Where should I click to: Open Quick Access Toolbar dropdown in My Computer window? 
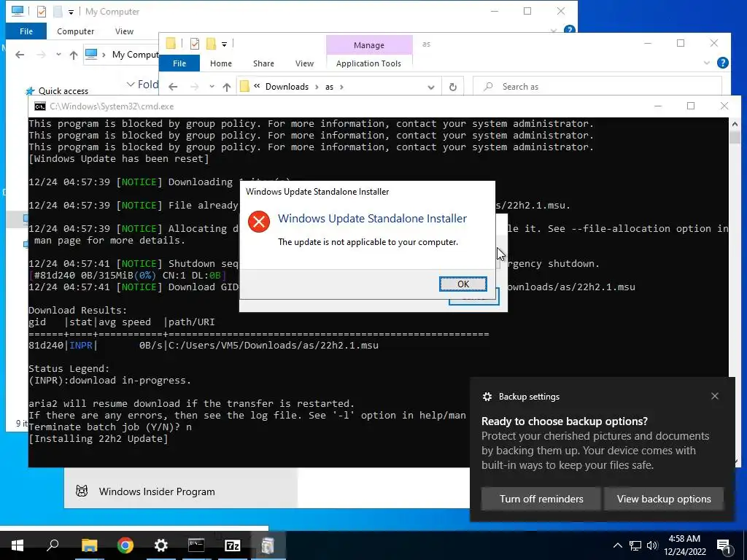click(71, 12)
